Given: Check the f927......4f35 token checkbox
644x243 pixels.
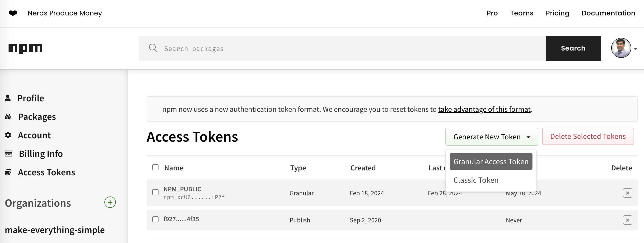Looking at the screenshot, I should (155, 219).
